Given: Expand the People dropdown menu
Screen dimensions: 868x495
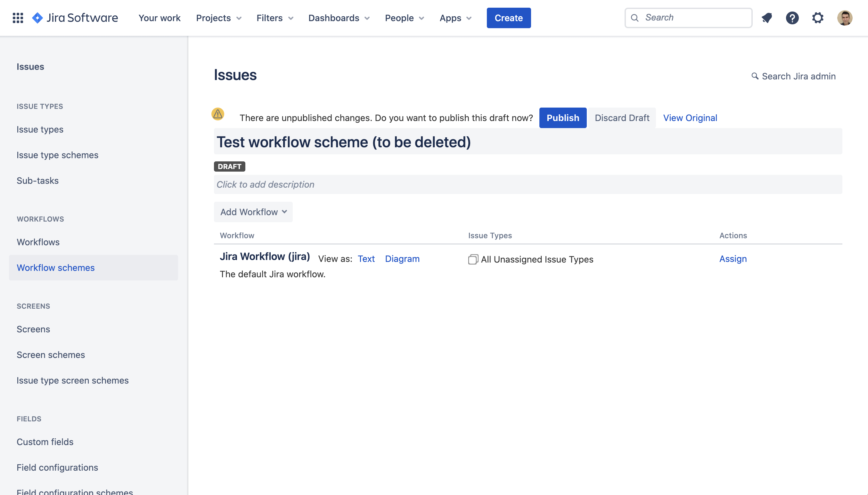Looking at the screenshot, I should click(x=405, y=18).
